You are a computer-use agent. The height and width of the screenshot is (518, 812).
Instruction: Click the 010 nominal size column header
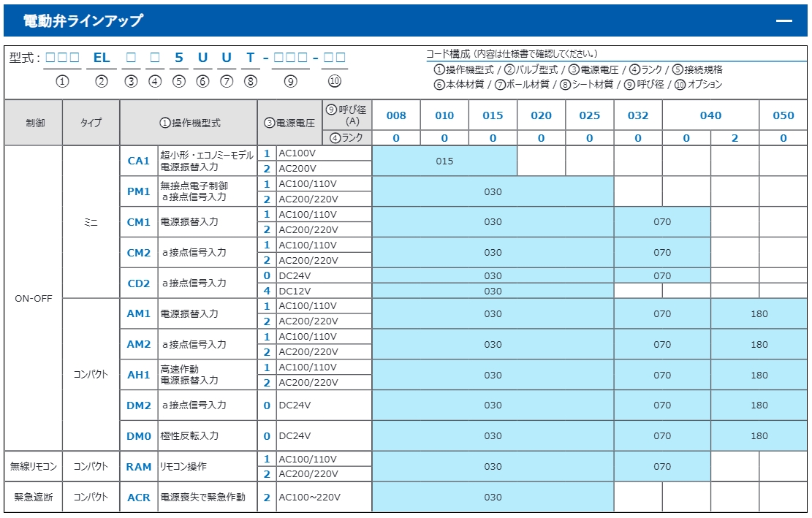[444, 115]
